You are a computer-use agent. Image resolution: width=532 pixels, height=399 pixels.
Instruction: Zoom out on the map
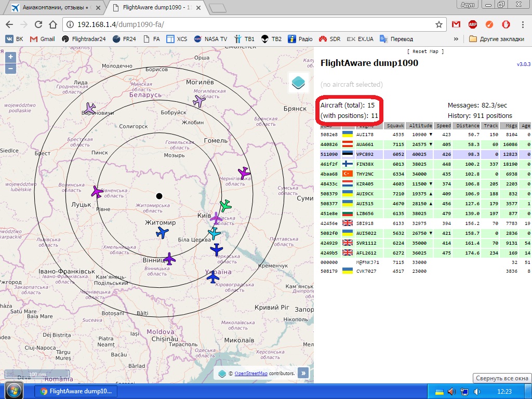click(x=10, y=69)
